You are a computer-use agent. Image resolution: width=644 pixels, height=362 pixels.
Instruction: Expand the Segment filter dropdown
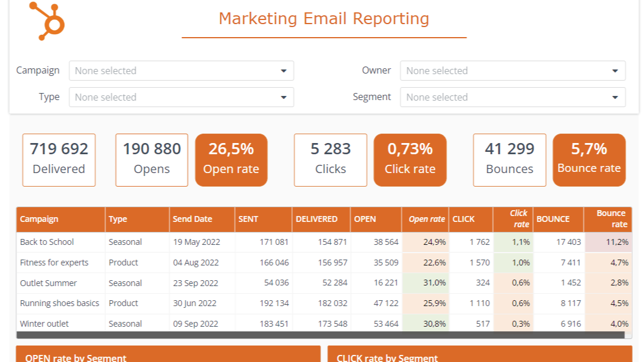[x=512, y=97]
